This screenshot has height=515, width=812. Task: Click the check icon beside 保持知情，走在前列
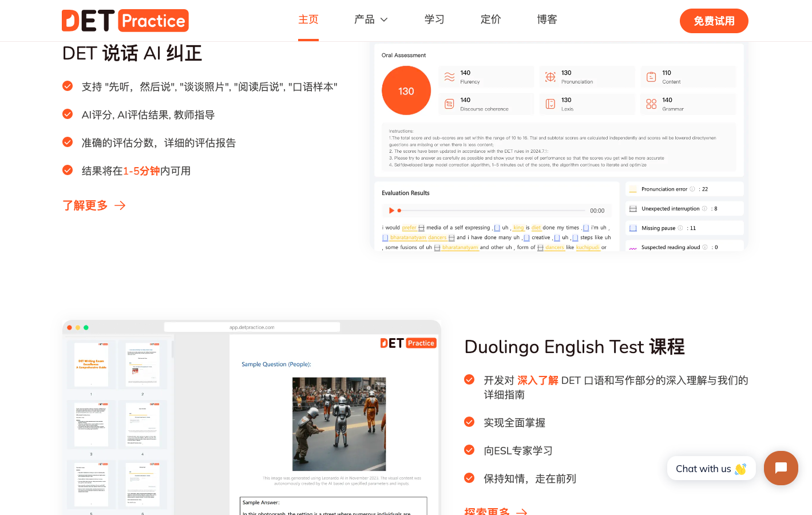469,478
